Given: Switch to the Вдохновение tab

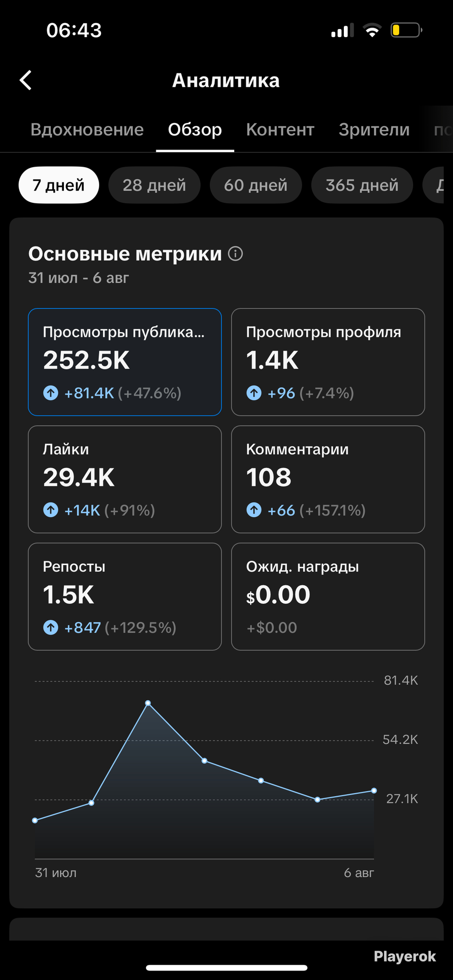Looking at the screenshot, I should click(x=87, y=130).
